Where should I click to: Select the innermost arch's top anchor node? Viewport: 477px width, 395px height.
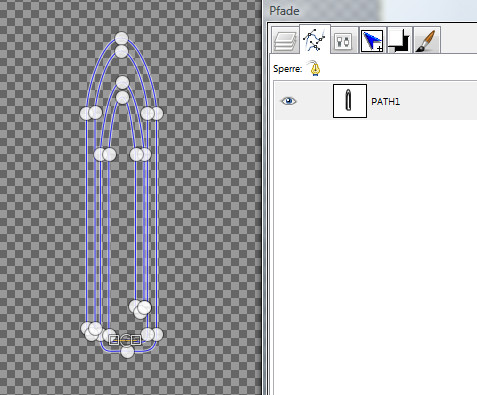point(122,97)
